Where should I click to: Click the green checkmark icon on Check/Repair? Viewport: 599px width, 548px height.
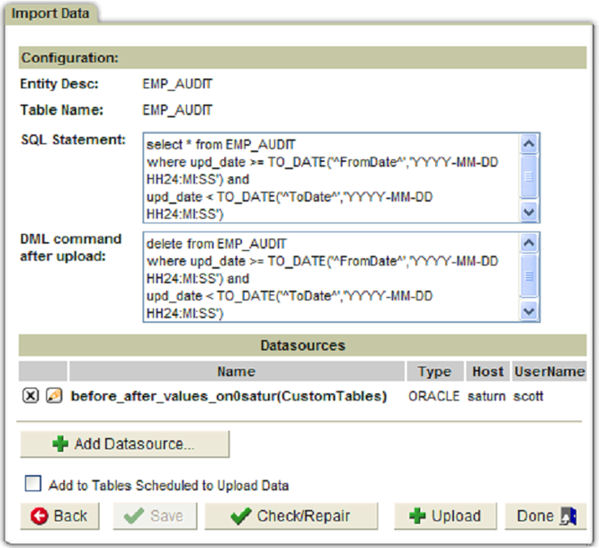(241, 516)
